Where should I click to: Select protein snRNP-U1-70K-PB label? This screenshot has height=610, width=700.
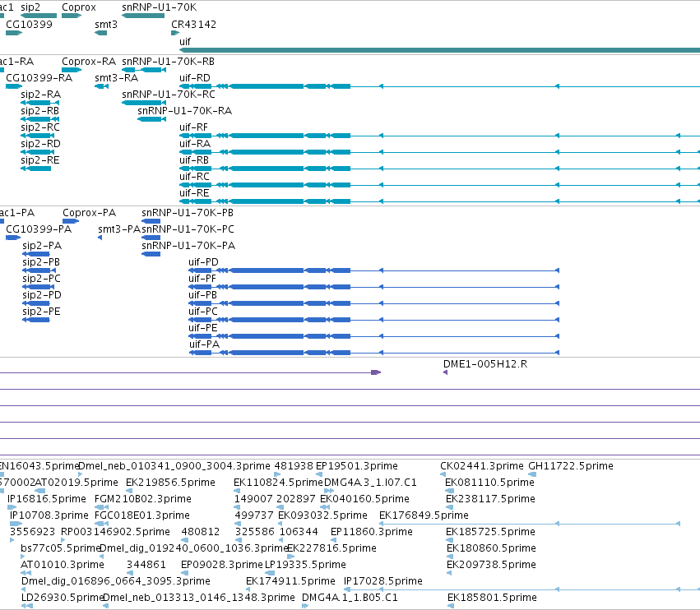(x=188, y=213)
